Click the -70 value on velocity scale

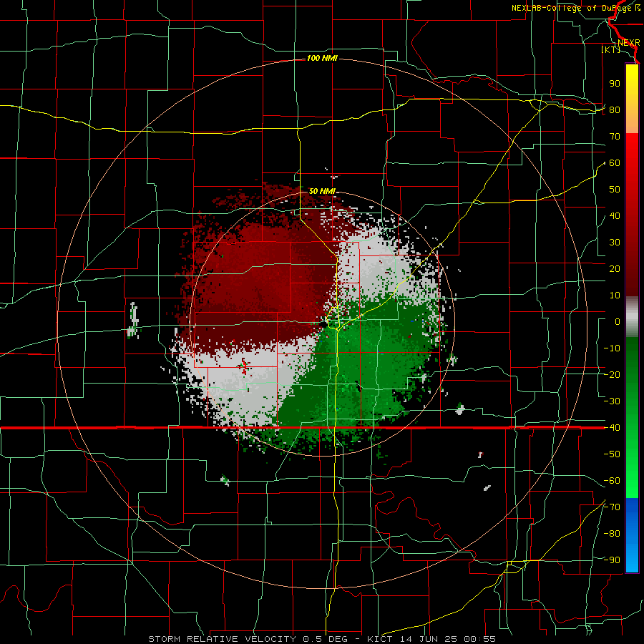(x=612, y=507)
